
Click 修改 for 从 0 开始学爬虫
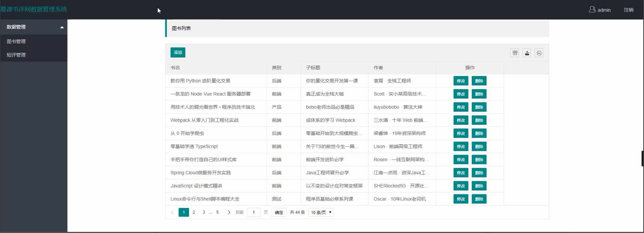(461, 133)
